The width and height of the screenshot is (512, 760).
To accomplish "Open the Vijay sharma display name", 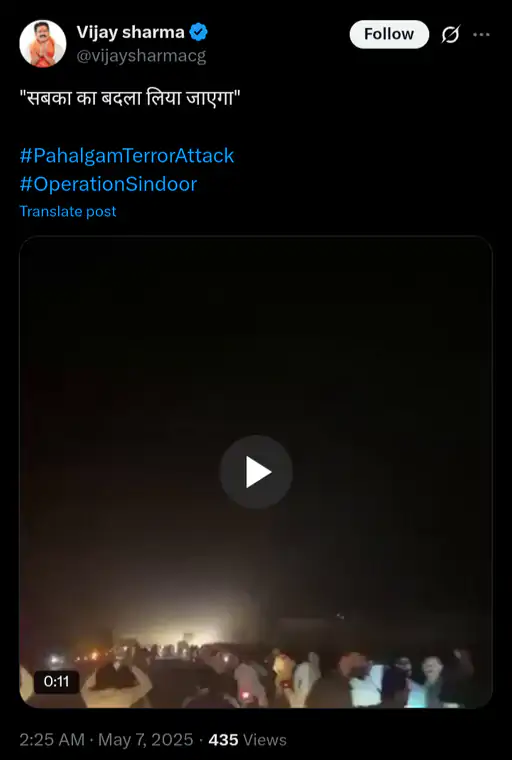I will pyautogui.click(x=130, y=32).
